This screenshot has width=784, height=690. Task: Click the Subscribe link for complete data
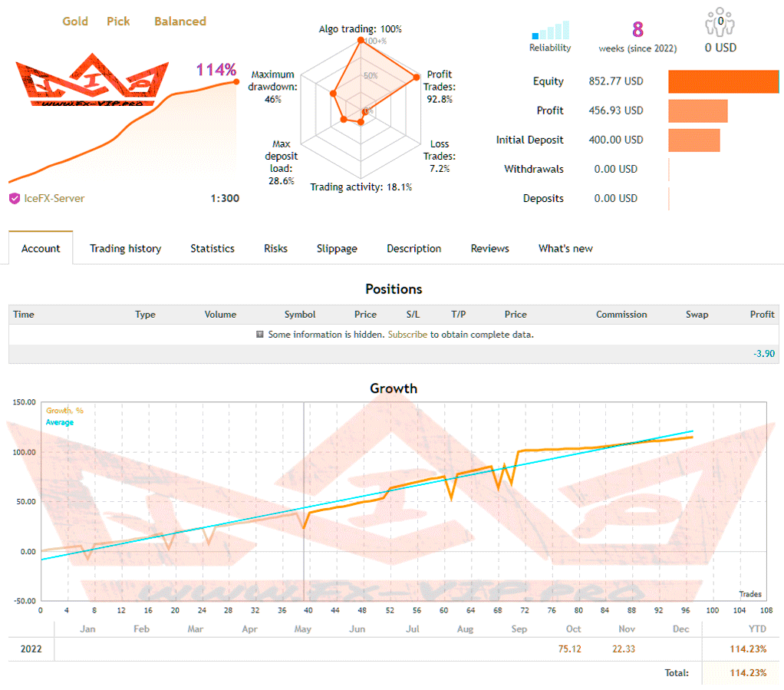point(407,335)
